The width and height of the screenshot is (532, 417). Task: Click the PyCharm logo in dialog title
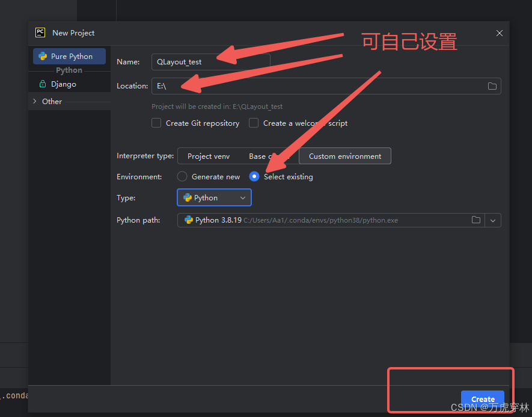click(40, 32)
